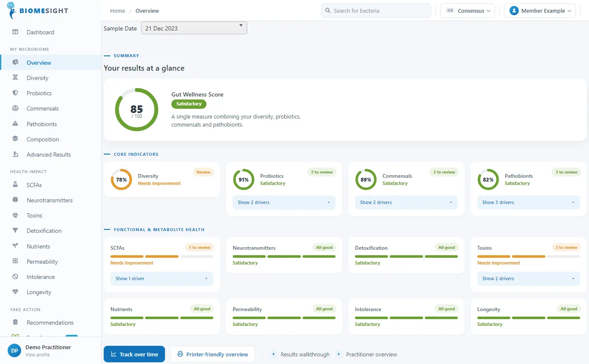589x364 pixels.
Task: Click the Neurotransmitters functional health card
Action: [x=284, y=255]
